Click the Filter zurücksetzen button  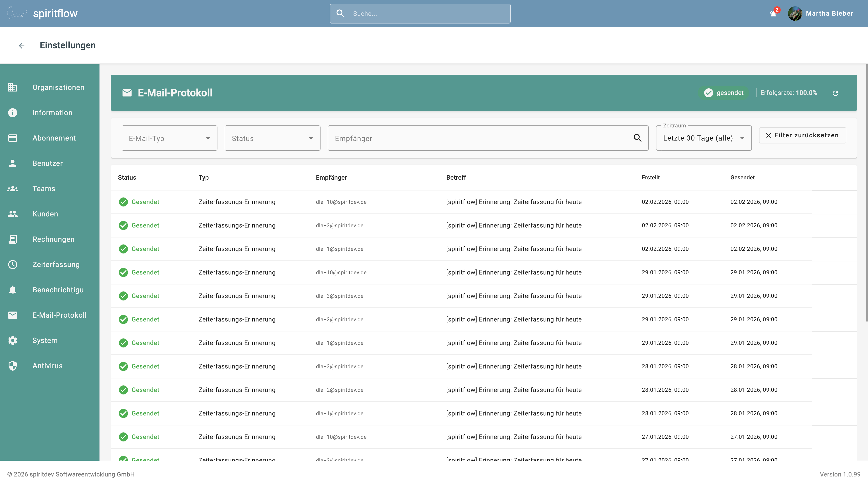[x=802, y=135]
